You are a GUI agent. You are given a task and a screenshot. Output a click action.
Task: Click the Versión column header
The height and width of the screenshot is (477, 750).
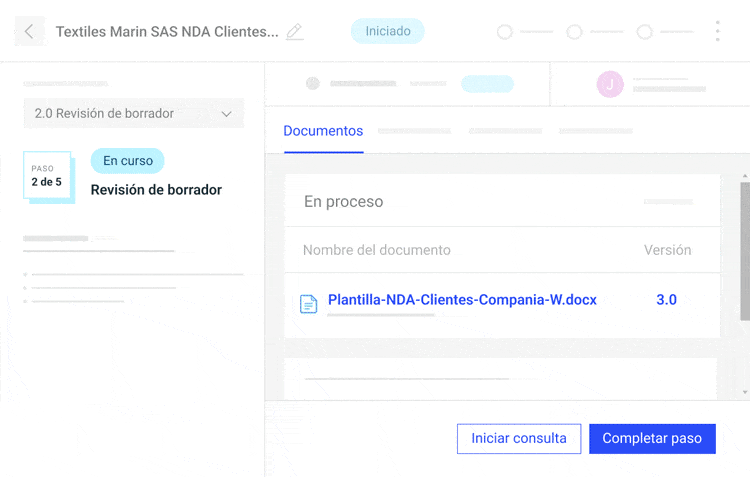668,250
